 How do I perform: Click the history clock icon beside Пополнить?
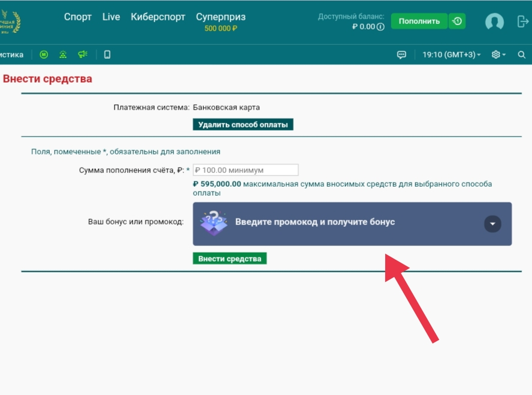pos(457,21)
